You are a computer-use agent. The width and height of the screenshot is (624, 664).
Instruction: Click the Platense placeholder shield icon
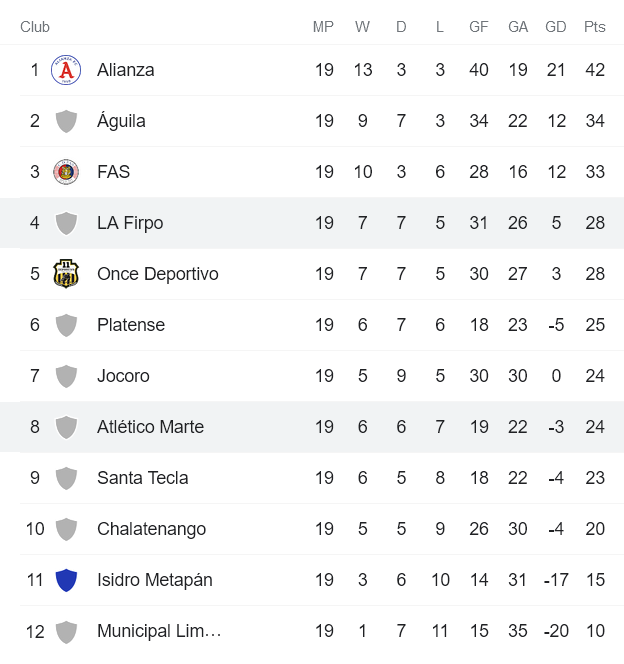point(66,325)
